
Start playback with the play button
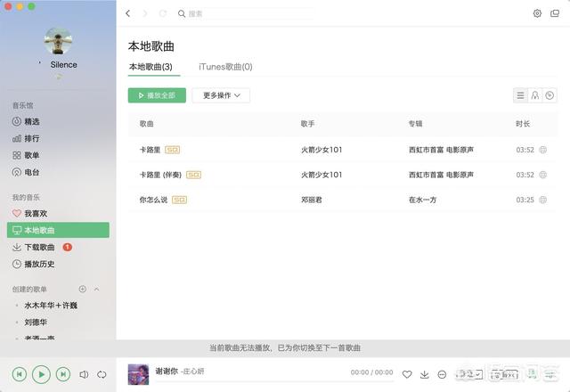coord(41,374)
